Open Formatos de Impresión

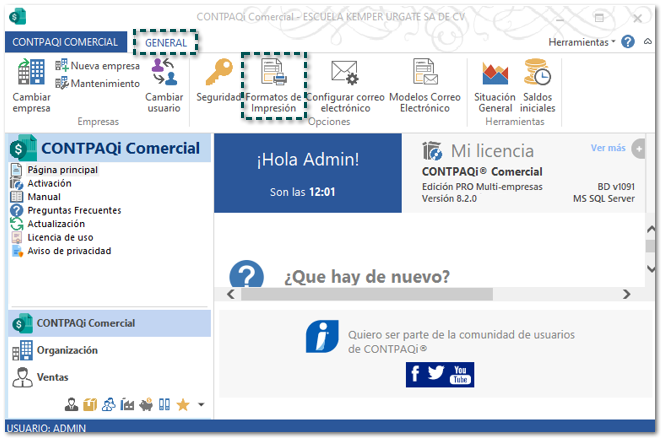(x=273, y=85)
